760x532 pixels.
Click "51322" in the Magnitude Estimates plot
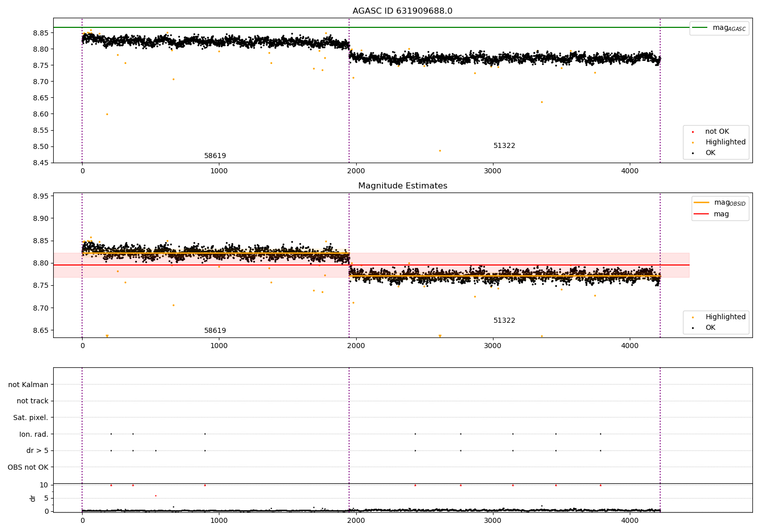click(504, 321)
